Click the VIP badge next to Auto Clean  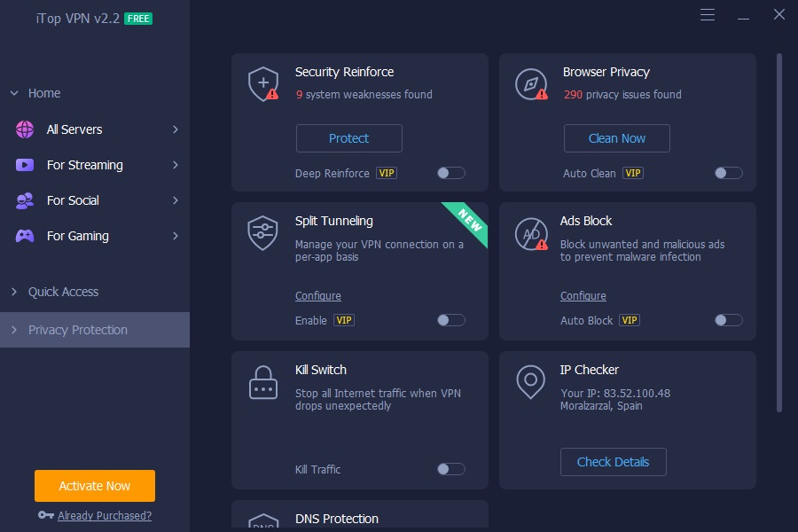pyautogui.click(x=632, y=173)
